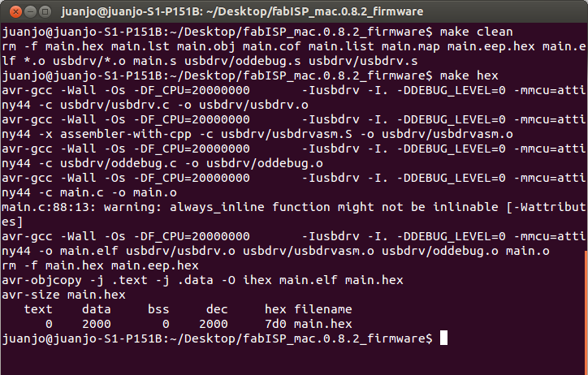
Task: Click the 'bss' column header in size output
Action: click(x=158, y=309)
